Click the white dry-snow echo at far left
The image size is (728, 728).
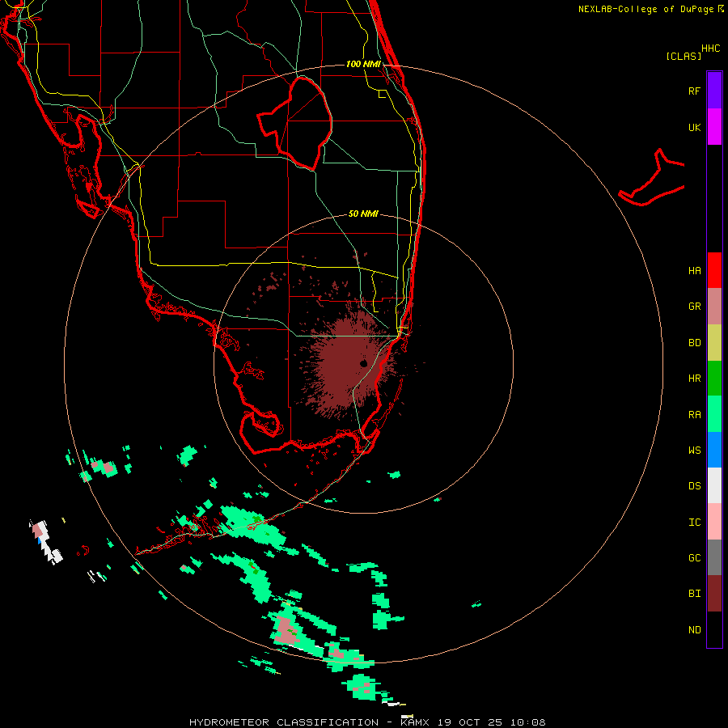coord(45,542)
